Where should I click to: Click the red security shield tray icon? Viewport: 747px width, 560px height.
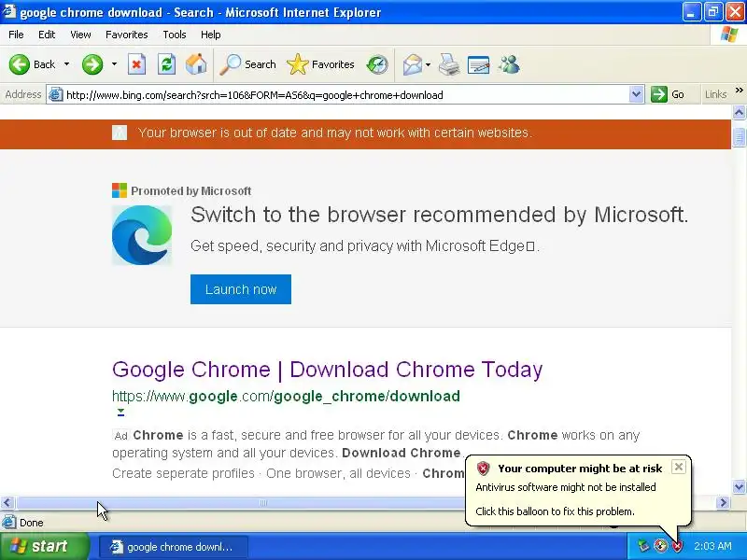pos(678,546)
